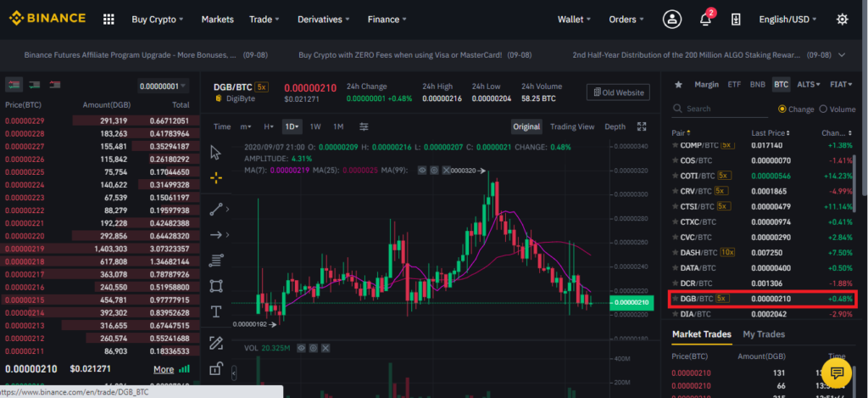Screen dimensions: 868x398
Task: Show combined buy and sell order book view
Action: click(14, 85)
